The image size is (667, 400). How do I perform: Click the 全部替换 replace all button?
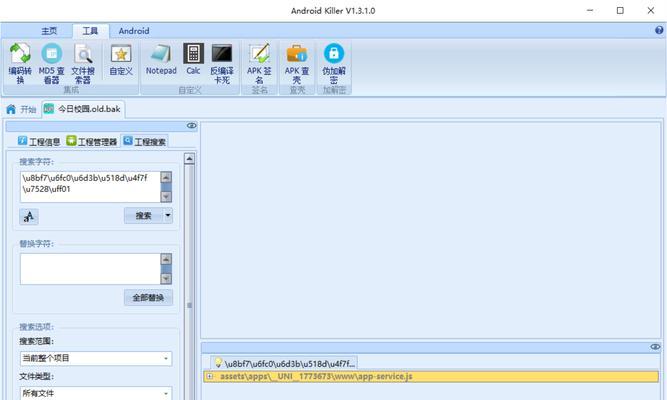coord(148,297)
